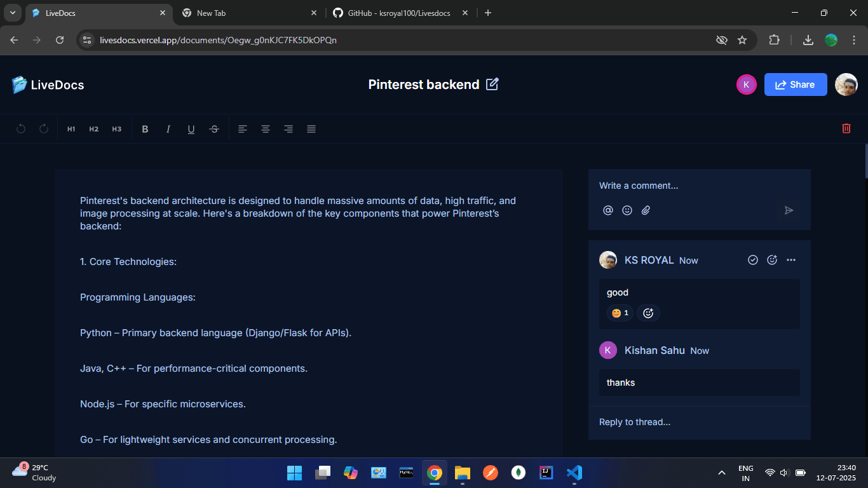Apply Heading 3 format
Viewport: 868px width, 488px height.
[117, 129]
